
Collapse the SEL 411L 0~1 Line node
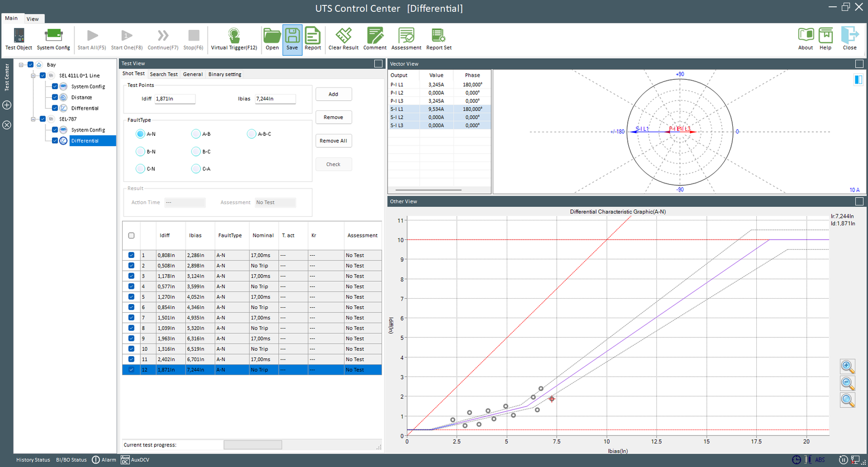click(34, 75)
